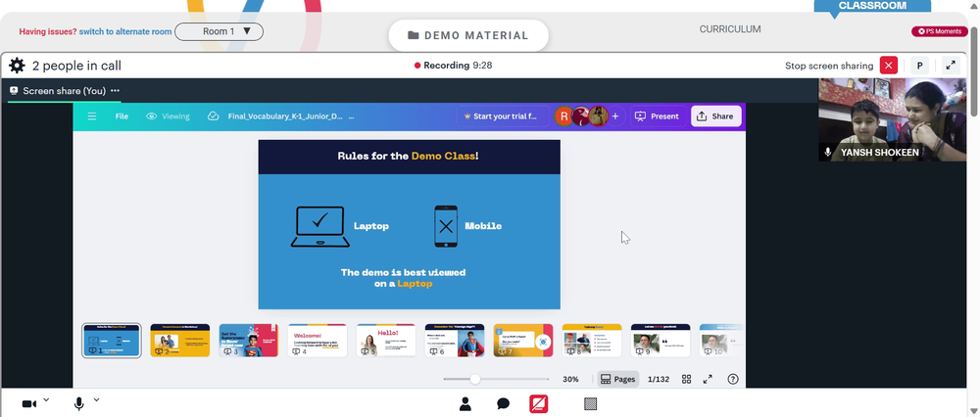Select slide 4 Welcome thumbnail
The image size is (980, 417).
(x=317, y=341)
